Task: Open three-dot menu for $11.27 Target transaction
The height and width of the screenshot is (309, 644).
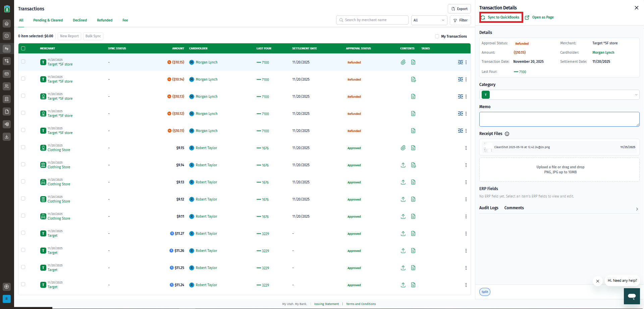Action: [x=466, y=233]
